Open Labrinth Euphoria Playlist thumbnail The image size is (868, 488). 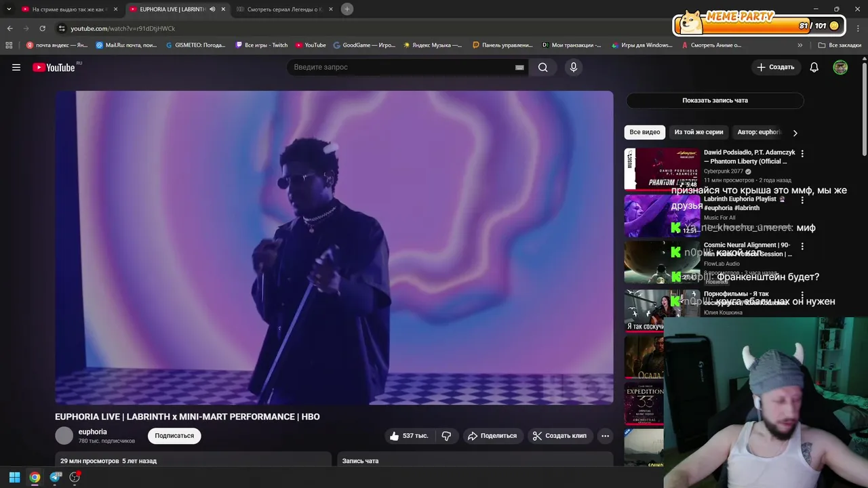663,216
